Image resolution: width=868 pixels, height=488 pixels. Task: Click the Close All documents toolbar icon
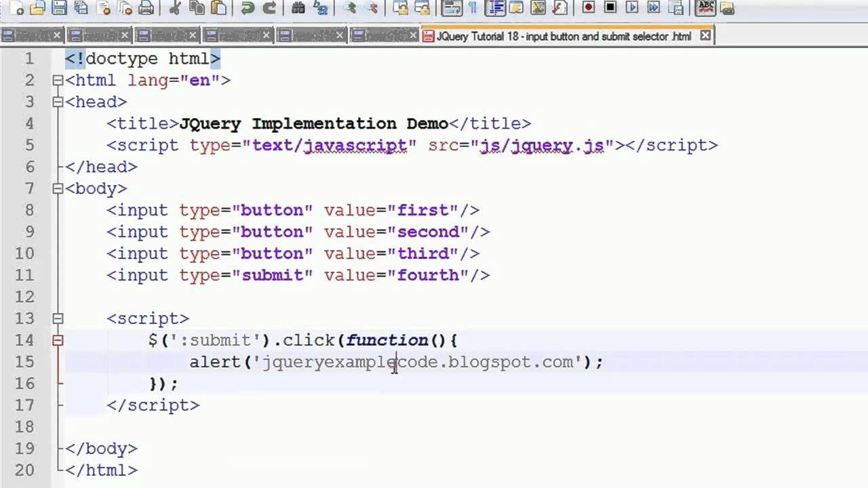pos(125,7)
